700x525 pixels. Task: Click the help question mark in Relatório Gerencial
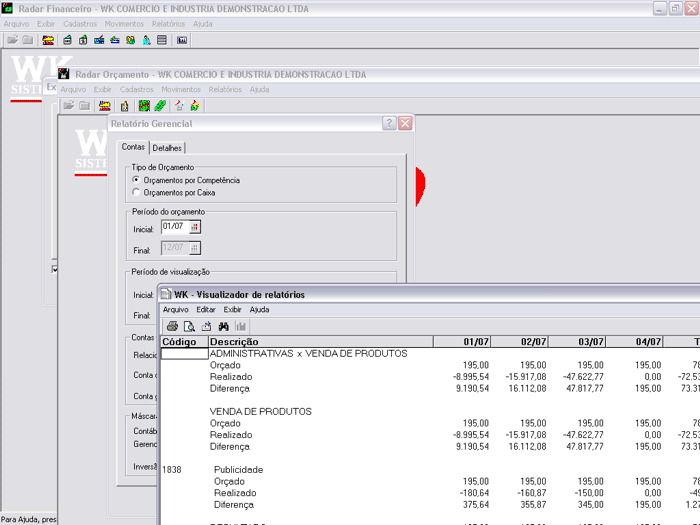tap(389, 123)
